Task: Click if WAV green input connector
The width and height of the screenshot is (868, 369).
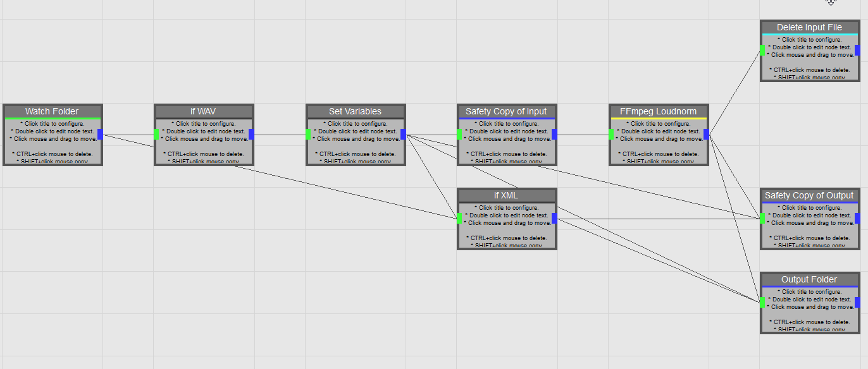Action: click(x=156, y=134)
